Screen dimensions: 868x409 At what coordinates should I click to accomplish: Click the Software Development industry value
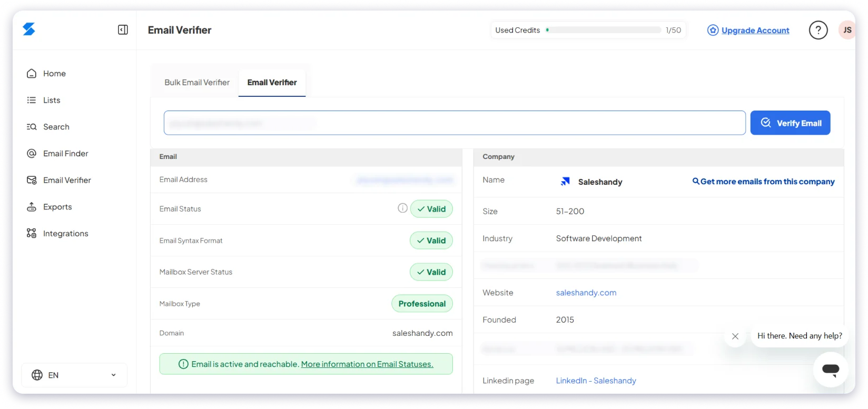pos(599,238)
